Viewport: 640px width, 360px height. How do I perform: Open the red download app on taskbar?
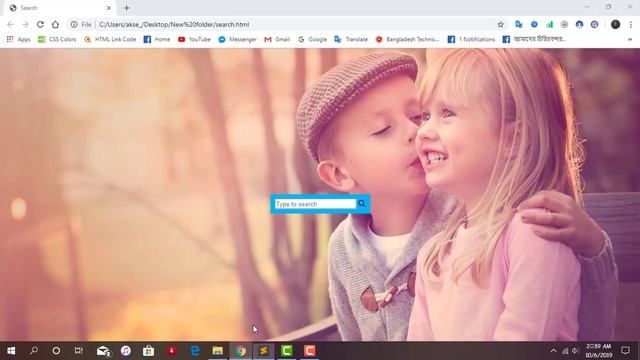(171, 351)
